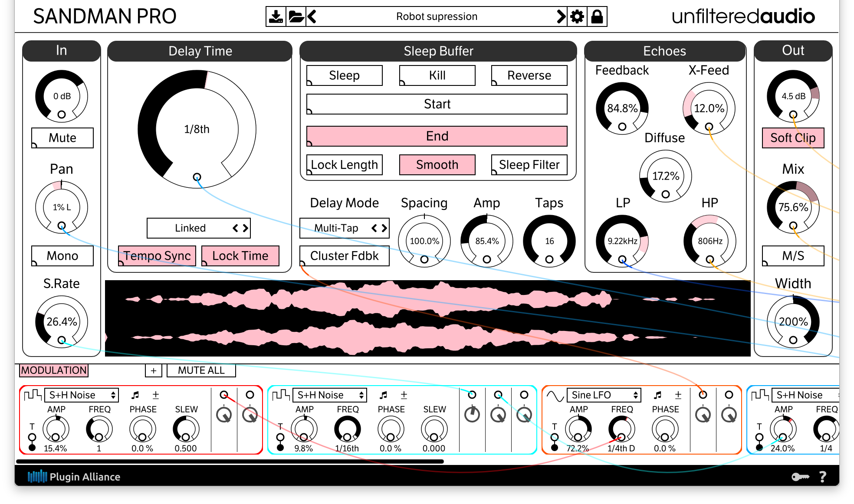854x504 pixels.
Task: Toggle bipolar ± icon in cyan modulator
Action: (x=404, y=395)
